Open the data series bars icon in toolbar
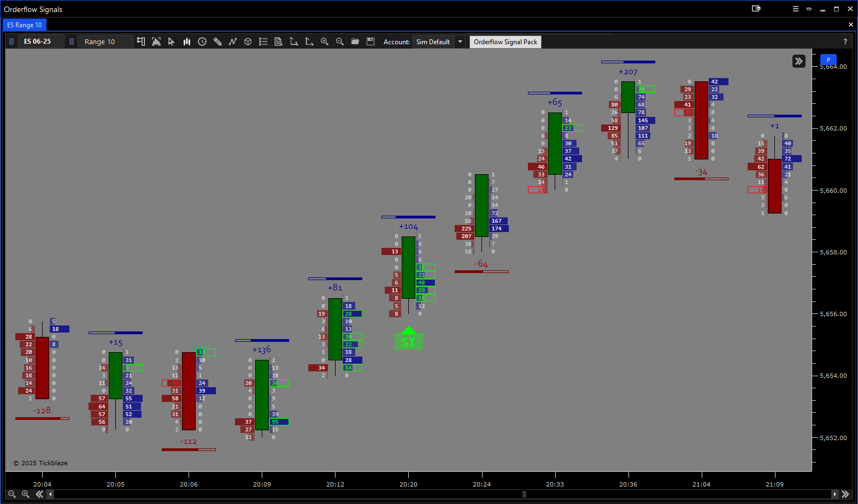 click(x=156, y=41)
